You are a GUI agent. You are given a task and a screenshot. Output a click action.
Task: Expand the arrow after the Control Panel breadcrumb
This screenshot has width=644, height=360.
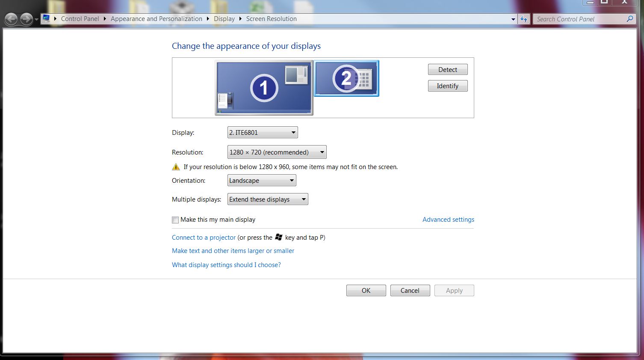click(105, 19)
